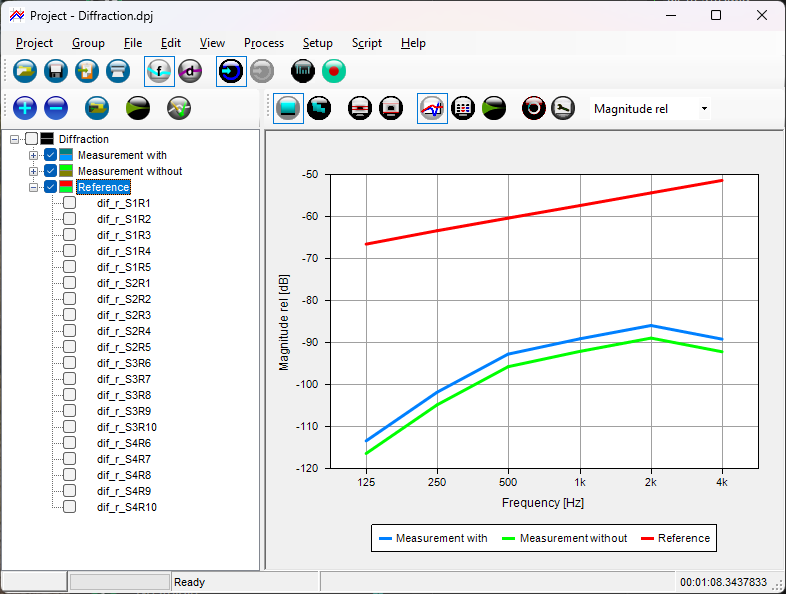Click the table grid view icon

462,108
